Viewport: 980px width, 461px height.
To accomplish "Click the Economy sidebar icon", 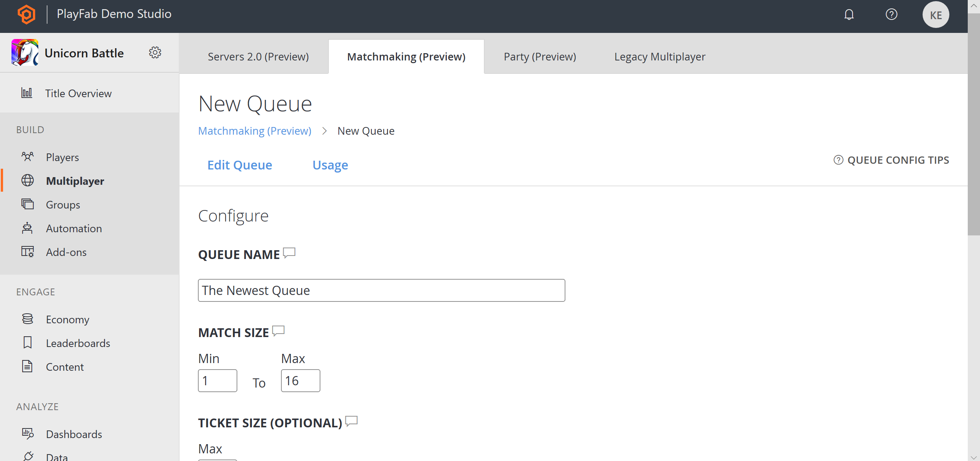I will pyautogui.click(x=28, y=319).
